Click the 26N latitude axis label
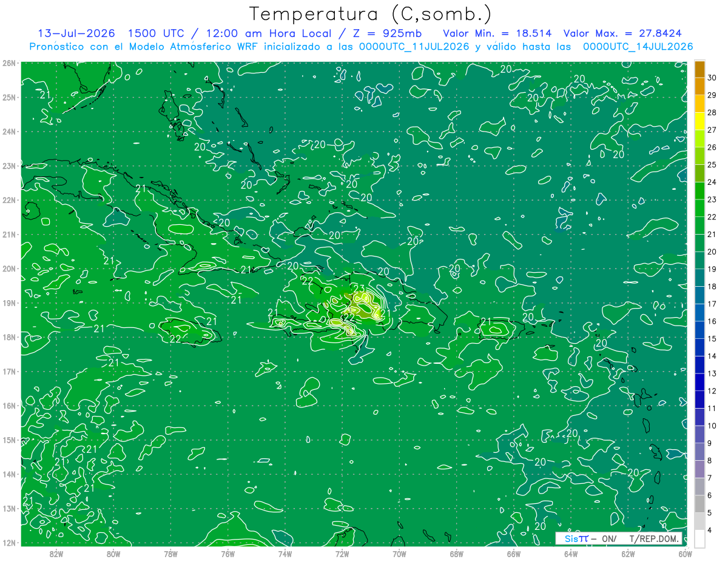This screenshot has height=562, width=728. (x=8, y=63)
